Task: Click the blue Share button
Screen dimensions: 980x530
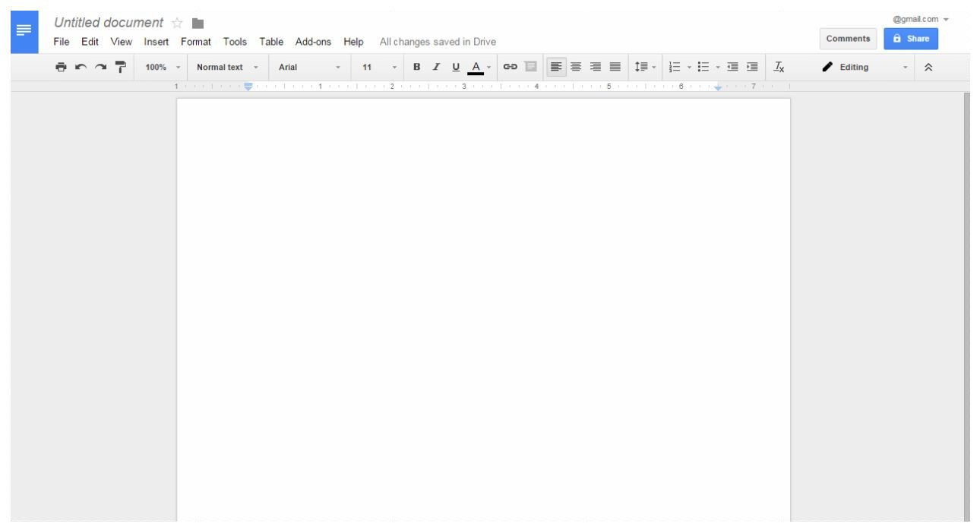Action: click(911, 39)
